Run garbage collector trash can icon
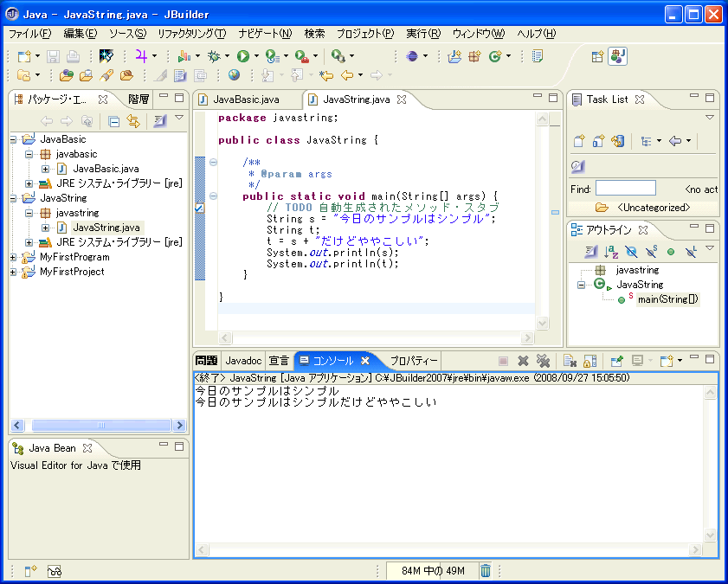 pyautogui.click(x=486, y=570)
